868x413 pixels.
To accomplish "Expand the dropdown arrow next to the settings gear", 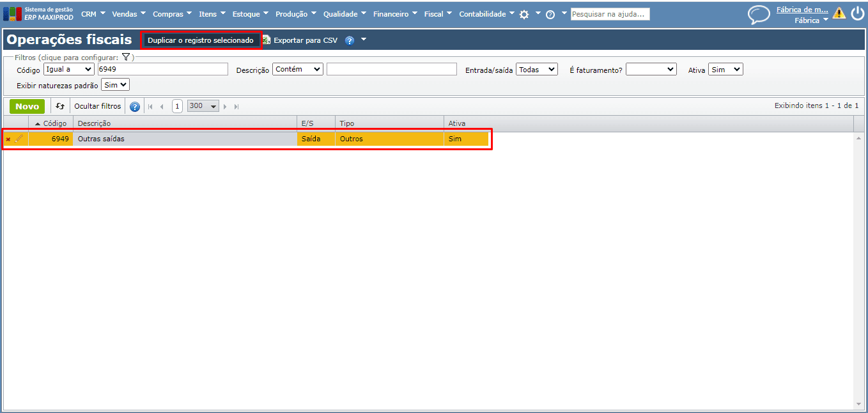I will 538,13.
